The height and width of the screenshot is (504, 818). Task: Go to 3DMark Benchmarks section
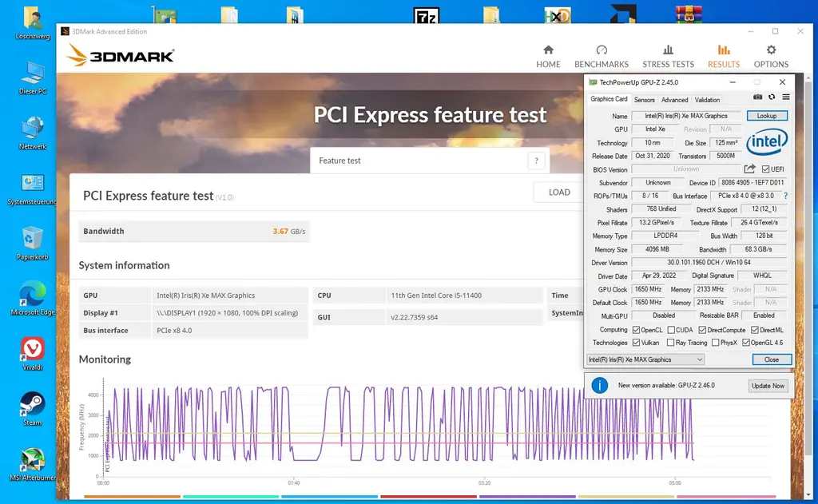coord(602,56)
